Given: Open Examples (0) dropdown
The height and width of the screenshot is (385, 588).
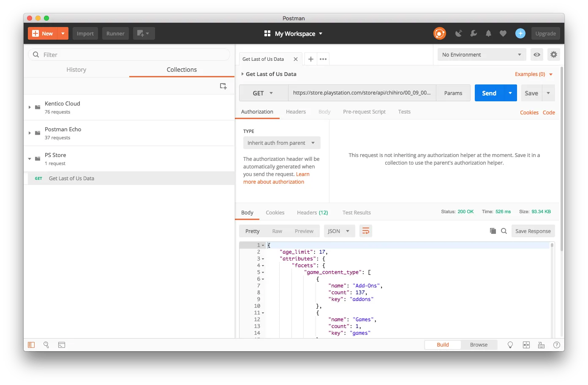Looking at the screenshot, I should click(534, 74).
